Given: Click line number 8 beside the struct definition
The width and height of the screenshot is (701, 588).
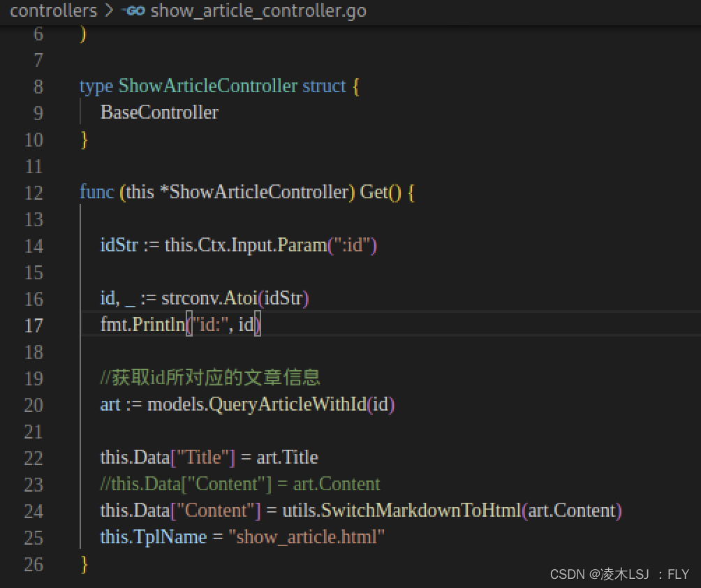Looking at the screenshot, I should pos(38,85).
